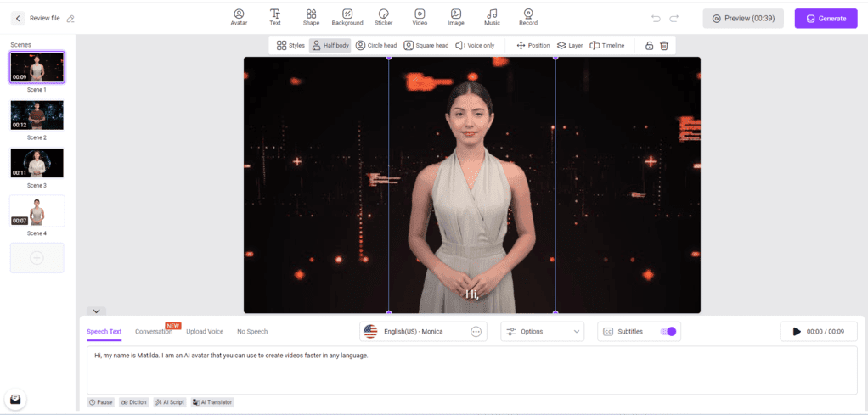Select the Scene 2 thumbnail

point(37,115)
